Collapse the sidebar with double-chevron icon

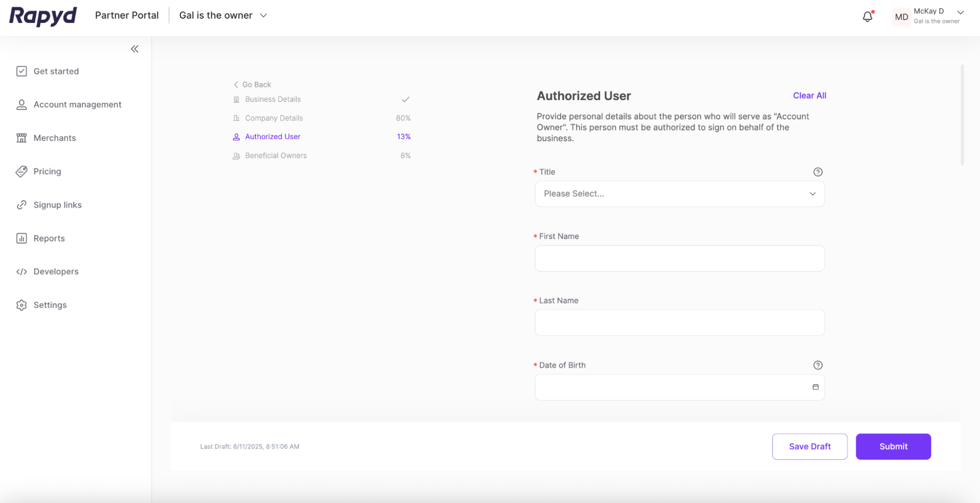134,49
